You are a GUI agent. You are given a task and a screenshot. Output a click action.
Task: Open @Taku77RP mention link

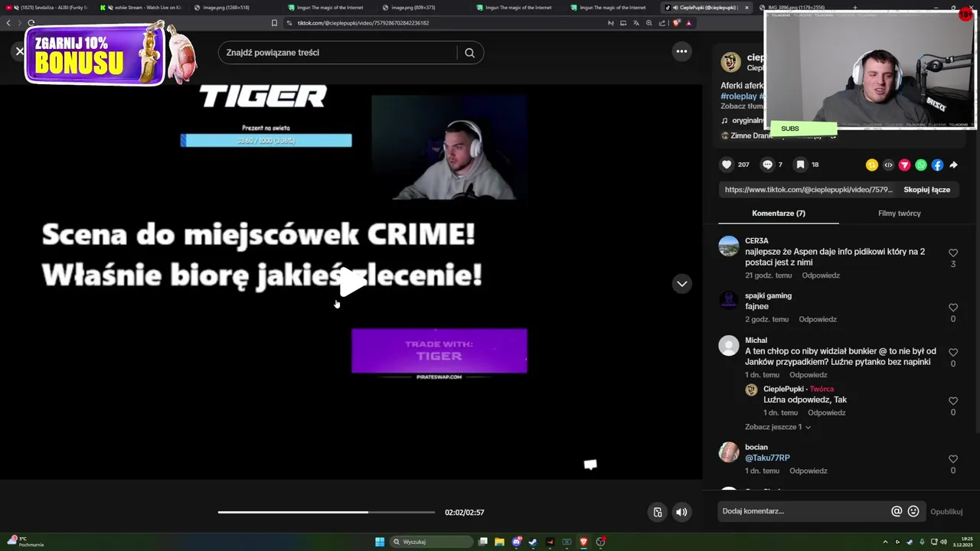point(767,458)
